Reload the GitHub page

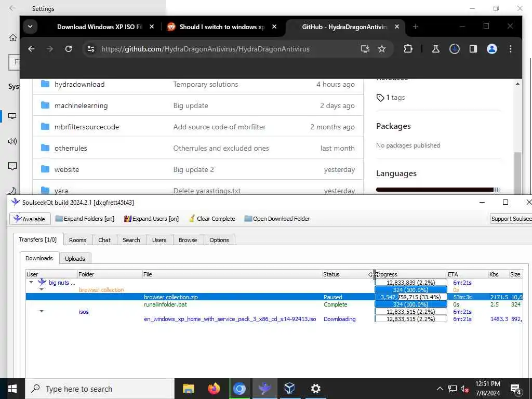69,49
